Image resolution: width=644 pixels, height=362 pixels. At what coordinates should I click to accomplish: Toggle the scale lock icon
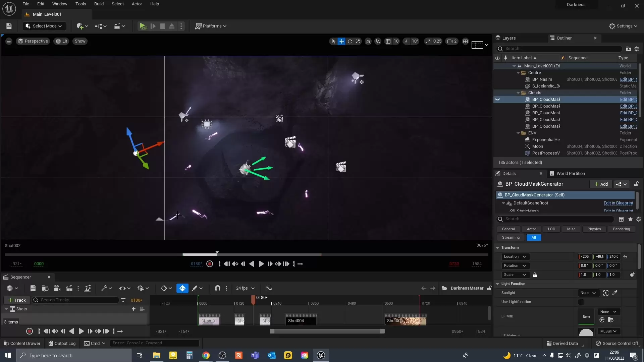click(535, 275)
